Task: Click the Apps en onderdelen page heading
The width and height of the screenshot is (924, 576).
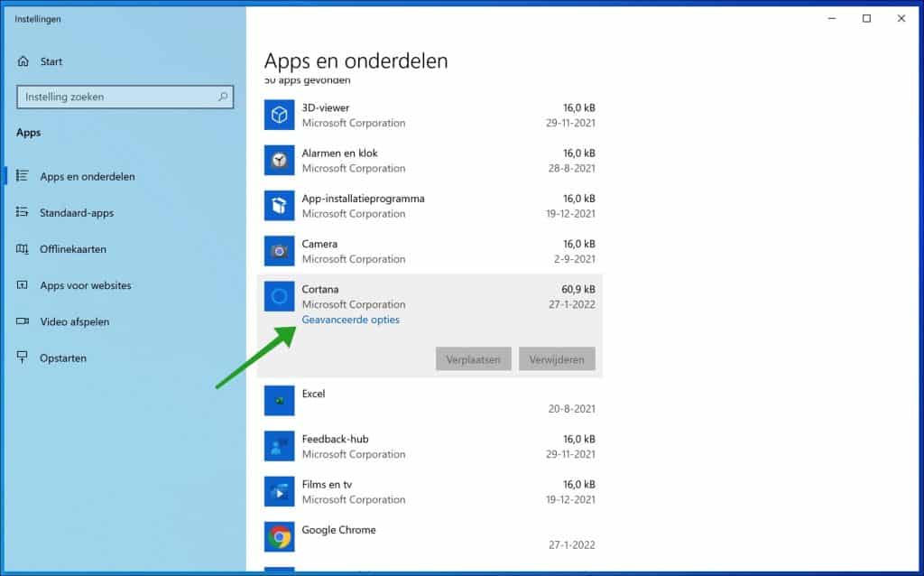Action: click(x=356, y=61)
